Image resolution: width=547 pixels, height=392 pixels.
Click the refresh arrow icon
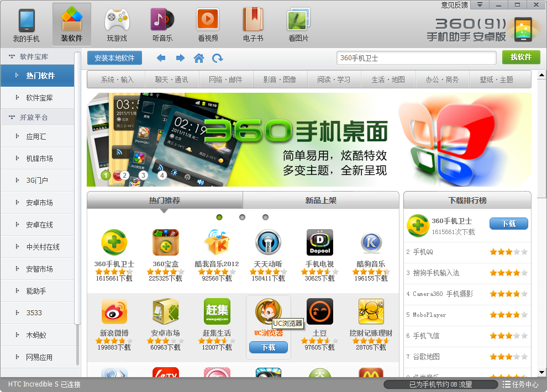tap(218, 58)
